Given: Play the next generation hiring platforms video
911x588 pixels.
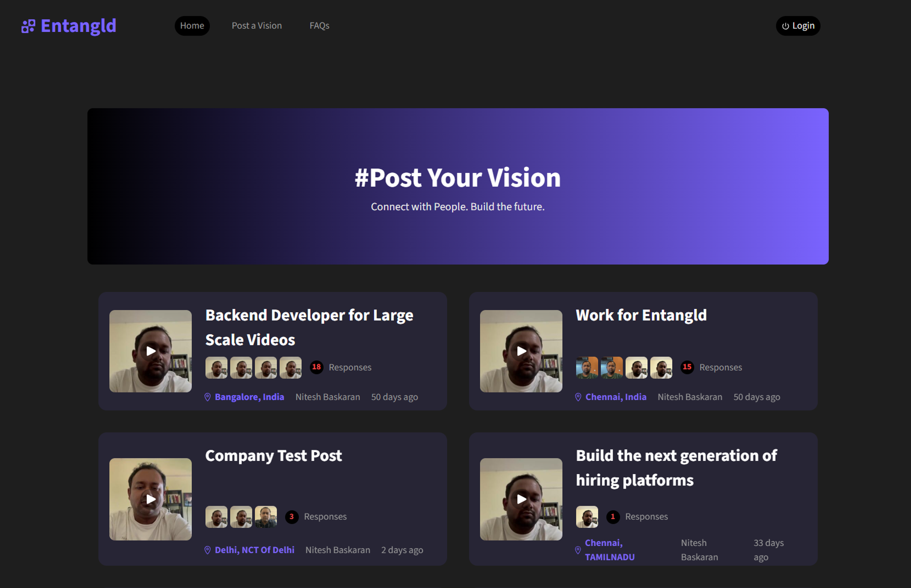Looking at the screenshot, I should tap(521, 499).
